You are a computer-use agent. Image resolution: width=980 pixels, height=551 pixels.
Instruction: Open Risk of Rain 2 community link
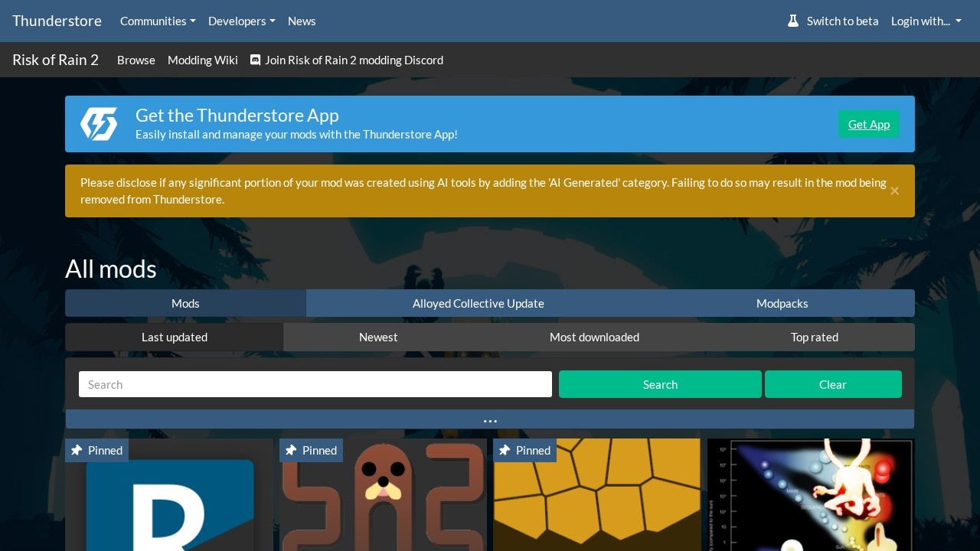tap(55, 60)
